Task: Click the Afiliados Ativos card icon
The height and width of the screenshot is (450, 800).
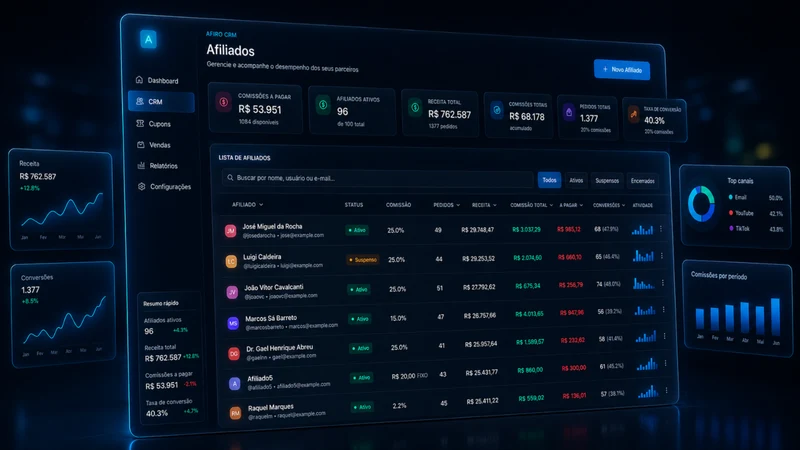Action: point(323,105)
